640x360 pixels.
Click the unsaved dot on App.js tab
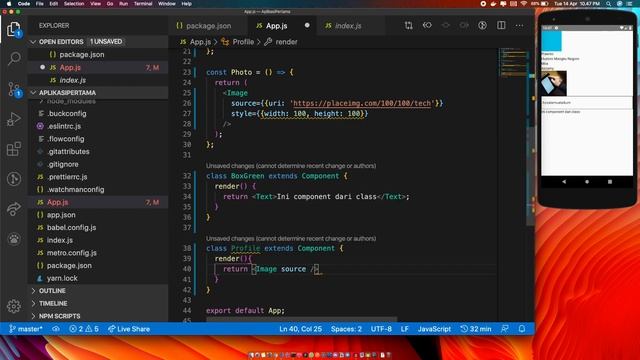point(307,25)
